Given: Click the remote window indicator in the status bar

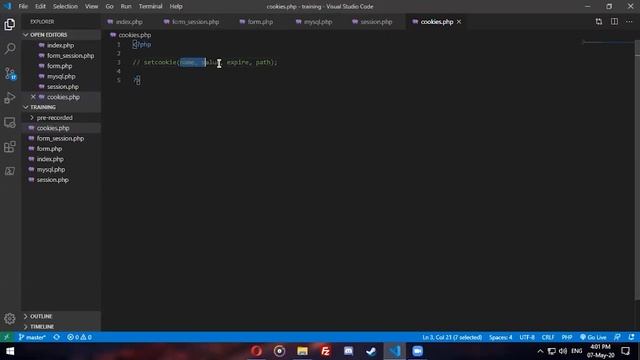Looking at the screenshot, I should coord(7,337).
